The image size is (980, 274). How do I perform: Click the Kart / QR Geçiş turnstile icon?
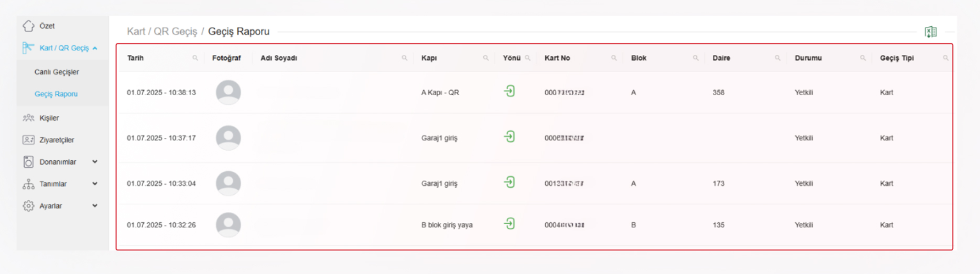pyautogui.click(x=28, y=48)
